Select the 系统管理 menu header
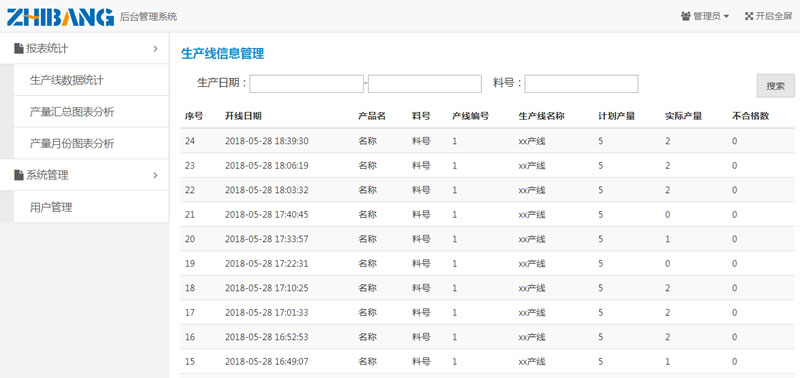 click(84, 175)
